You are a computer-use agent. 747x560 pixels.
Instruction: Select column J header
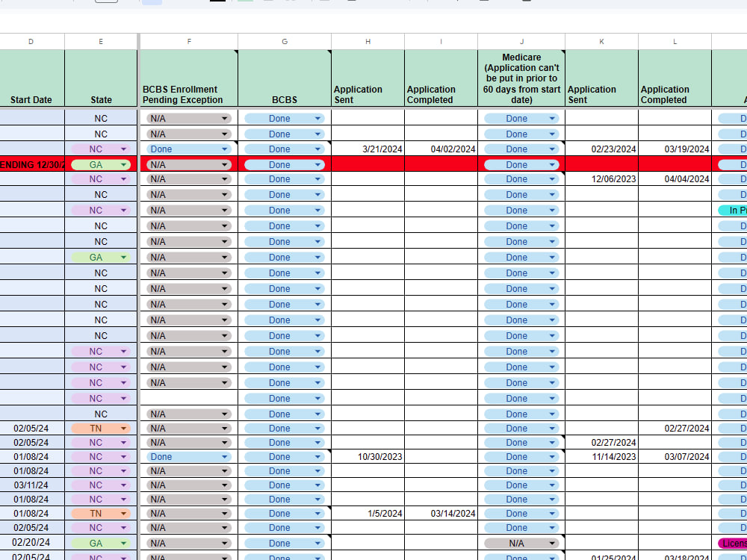pos(521,42)
